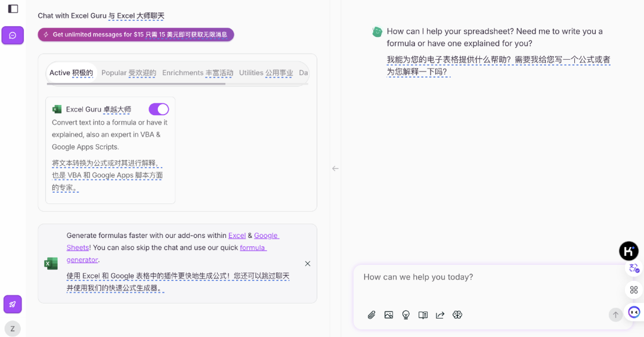This screenshot has width=644, height=337.
Task: Send message with the up arrow button
Action: pos(615,315)
